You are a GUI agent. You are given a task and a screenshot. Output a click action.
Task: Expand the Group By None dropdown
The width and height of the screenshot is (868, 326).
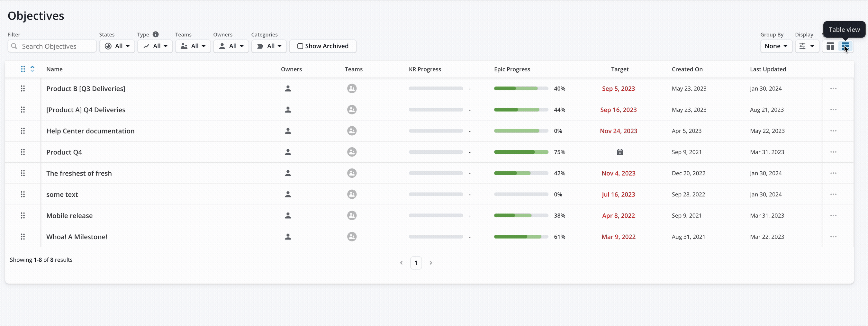click(x=776, y=46)
